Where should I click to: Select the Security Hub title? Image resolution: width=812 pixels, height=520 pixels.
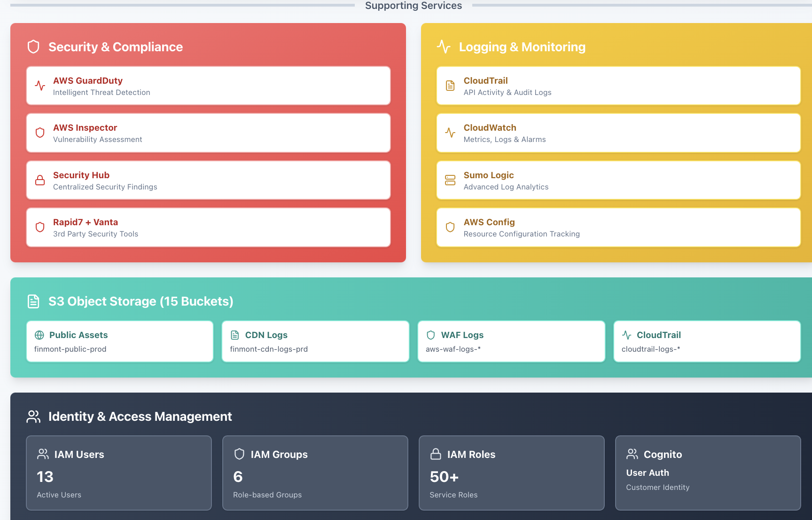81,175
